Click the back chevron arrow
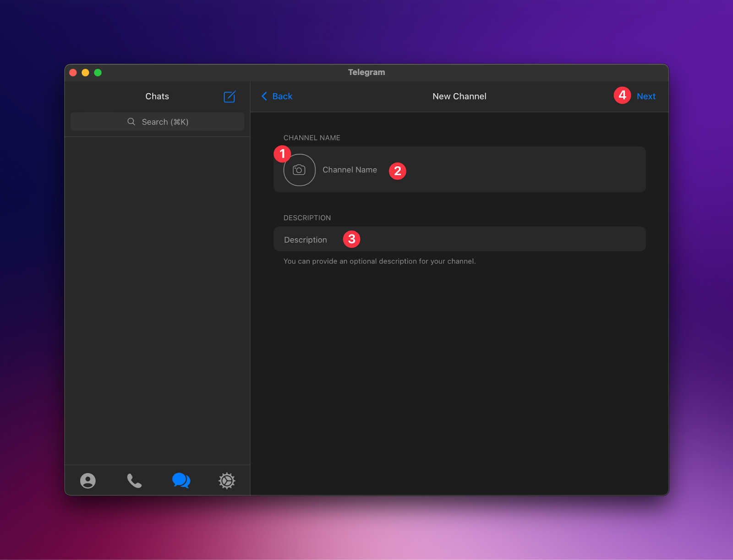This screenshot has height=560, width=733. click(x=264, y=96)
